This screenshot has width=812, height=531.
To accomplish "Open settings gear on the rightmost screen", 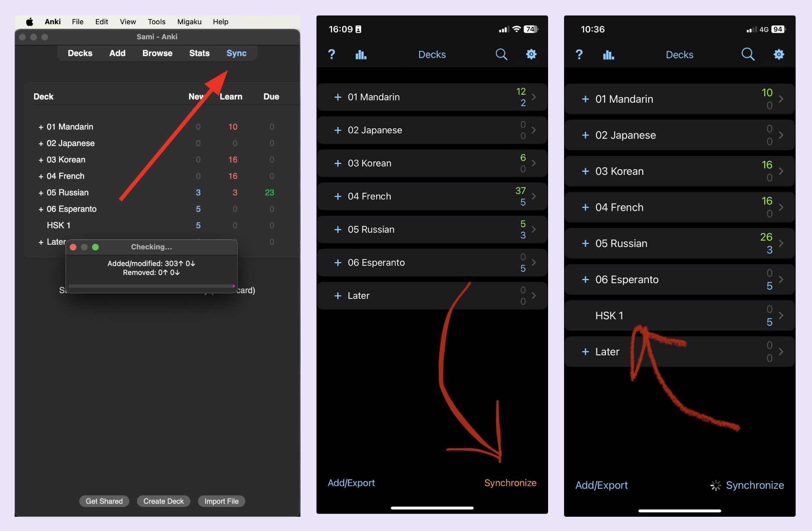I will click(x=779, y=54).
